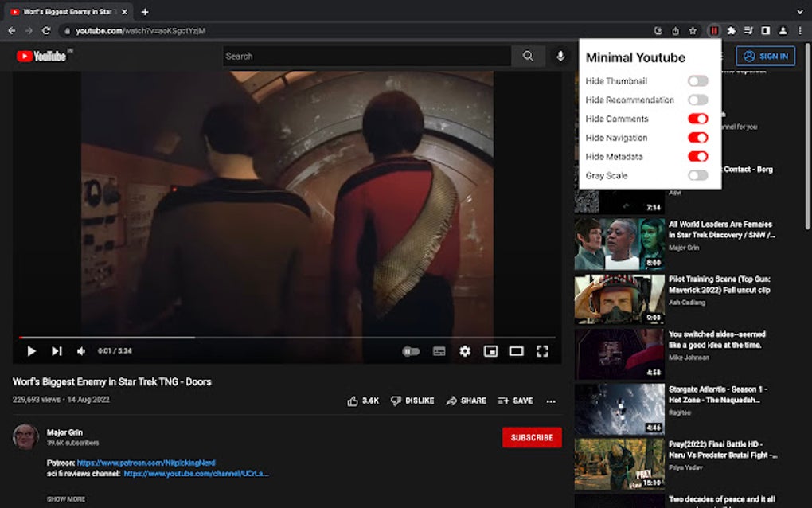Switch to miniplayer mode
This screenshot has height=508, width=812.
pos(490,352)
